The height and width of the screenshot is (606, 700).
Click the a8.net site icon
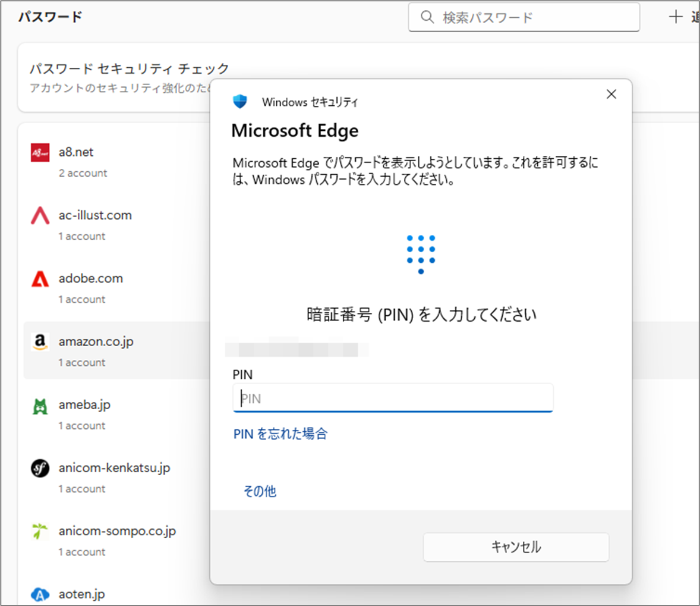coord(39,152)
